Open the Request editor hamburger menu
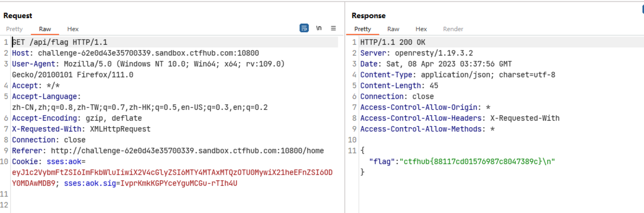Image resolution: width=644 pixels, height=213 pixels. tap(333, 28)
